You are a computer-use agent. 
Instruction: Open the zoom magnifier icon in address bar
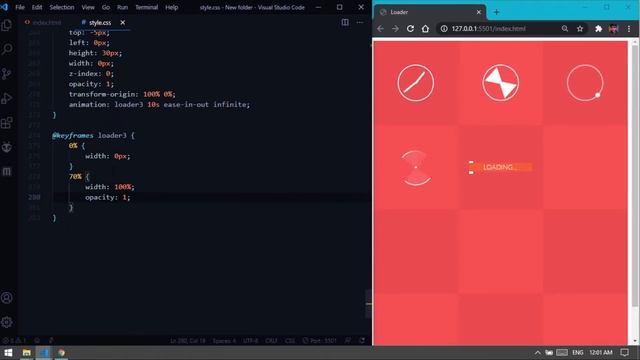click(x=565, y=29)
